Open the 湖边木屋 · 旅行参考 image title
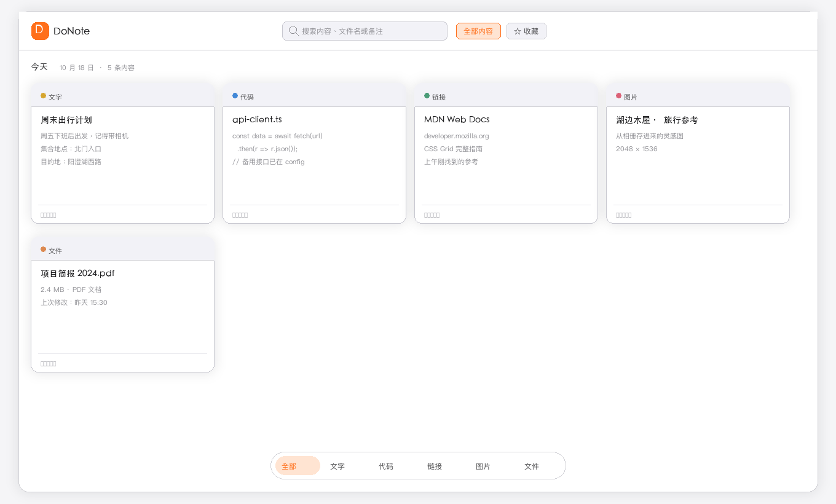 [657, 120]
